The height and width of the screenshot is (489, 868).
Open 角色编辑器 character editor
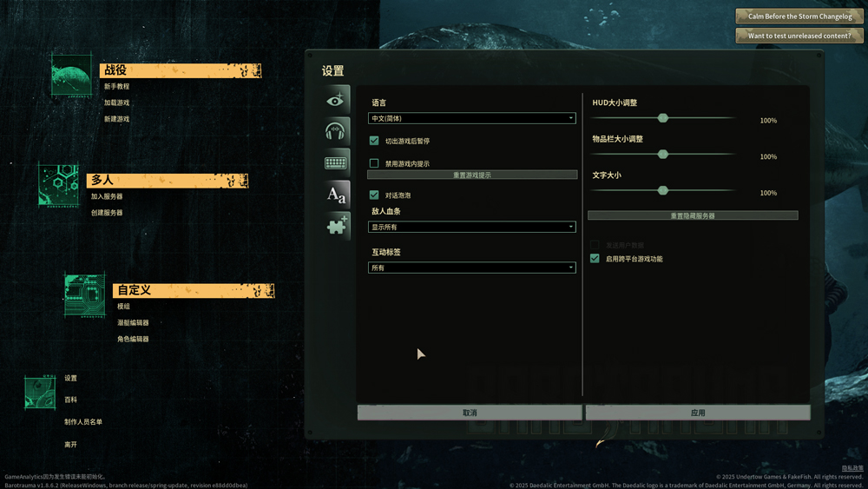point(133,339)
